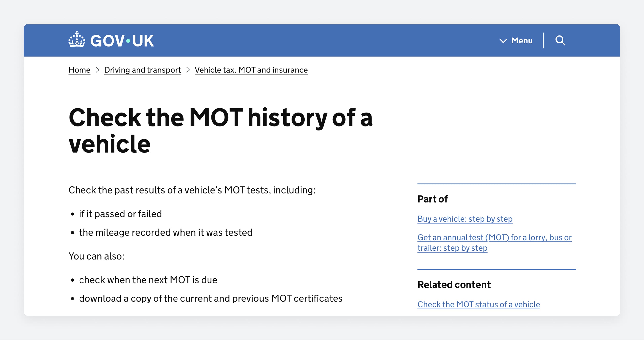
Task: Follow 'Check the MOT status of a vehicle'
Action: [x=478, y=304]
